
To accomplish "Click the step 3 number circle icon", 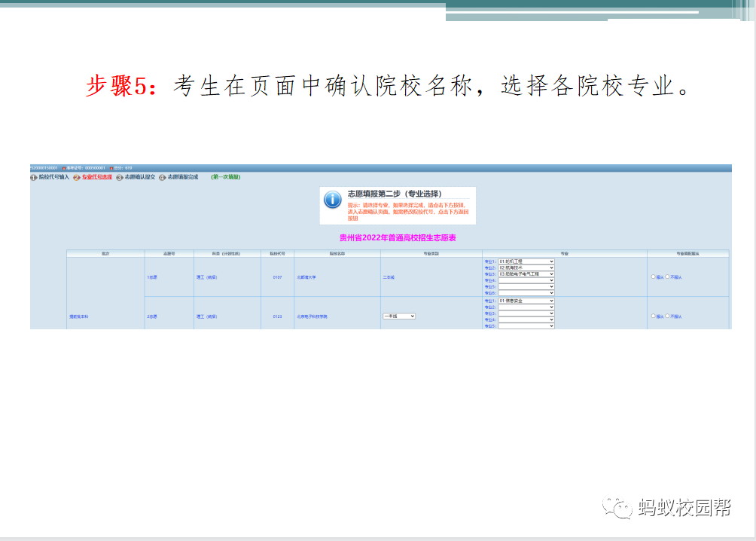I will (119, 177).
